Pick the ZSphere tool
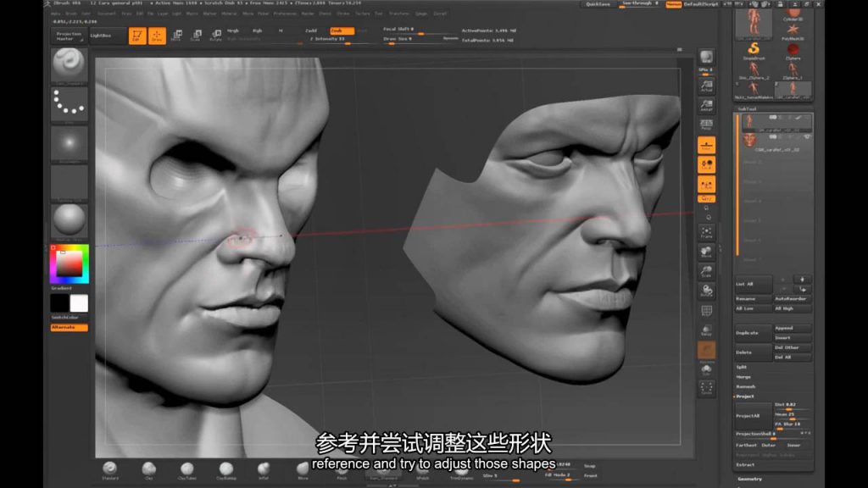 click(793, 51)
